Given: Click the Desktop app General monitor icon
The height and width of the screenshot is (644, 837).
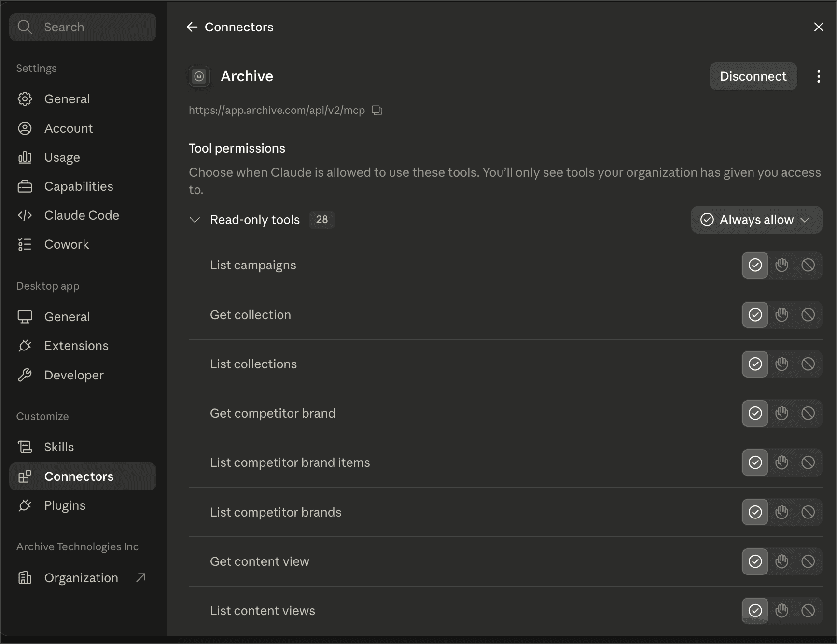Looking at the screenshot, I should click(x=25, y=317).
